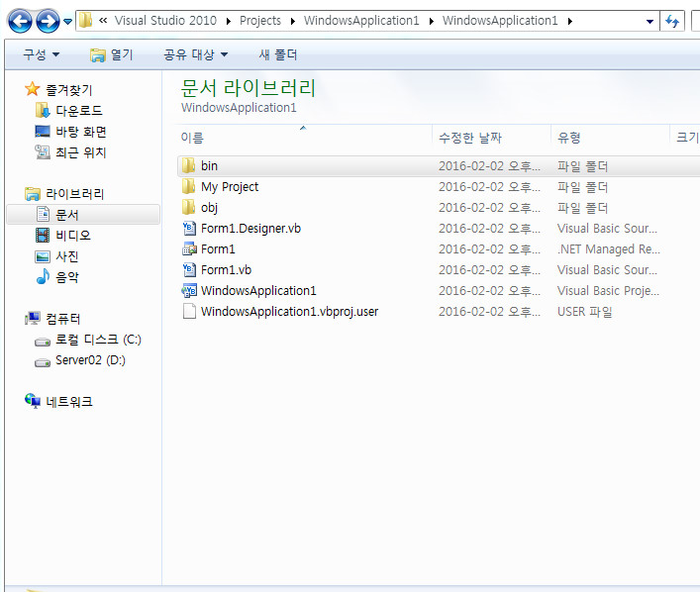Click the 열기 (Open) button

click(112, 54)
